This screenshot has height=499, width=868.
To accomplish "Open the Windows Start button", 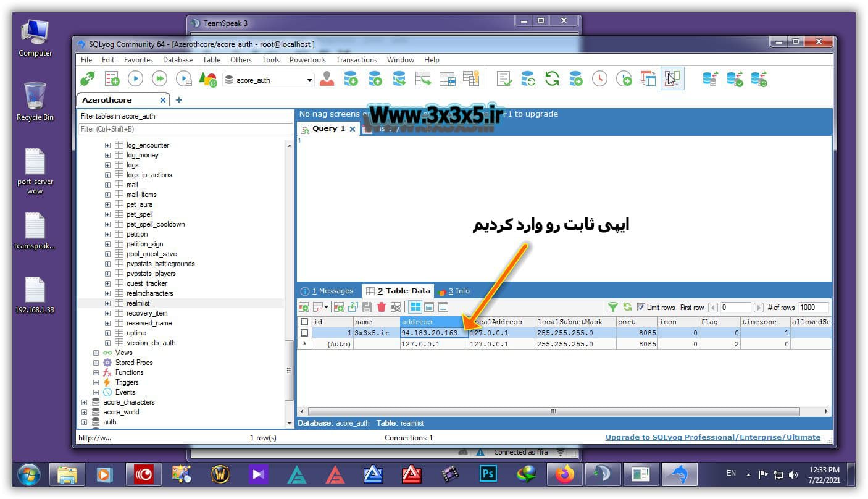I will coord(29,474).
